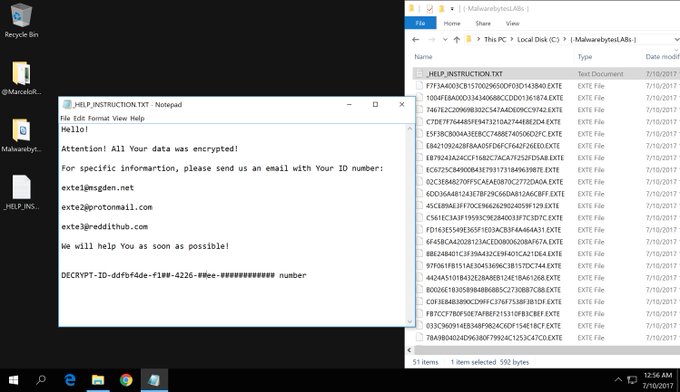The width and height of the screenshot is (680, 392).
Task: Open File Explorer from taskbar
Action: point(98,380)
